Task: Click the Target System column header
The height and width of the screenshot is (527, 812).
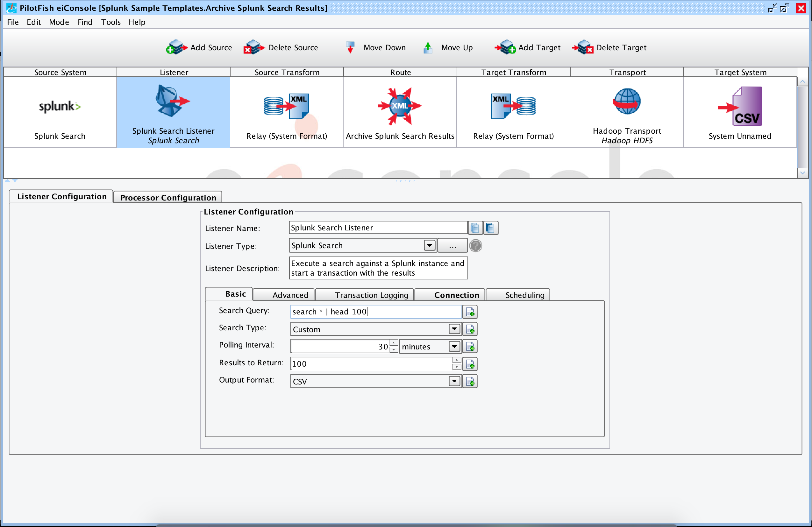Action: click(740, 72)
